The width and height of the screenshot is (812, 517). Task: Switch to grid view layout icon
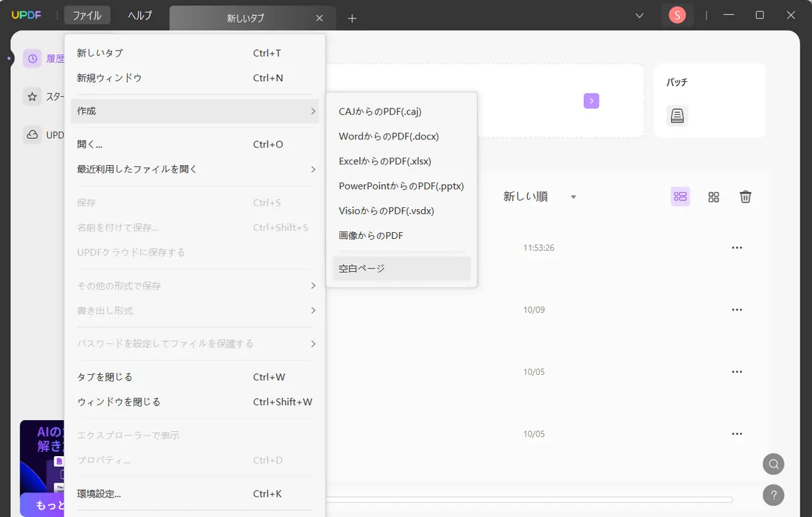pos(713,197)
